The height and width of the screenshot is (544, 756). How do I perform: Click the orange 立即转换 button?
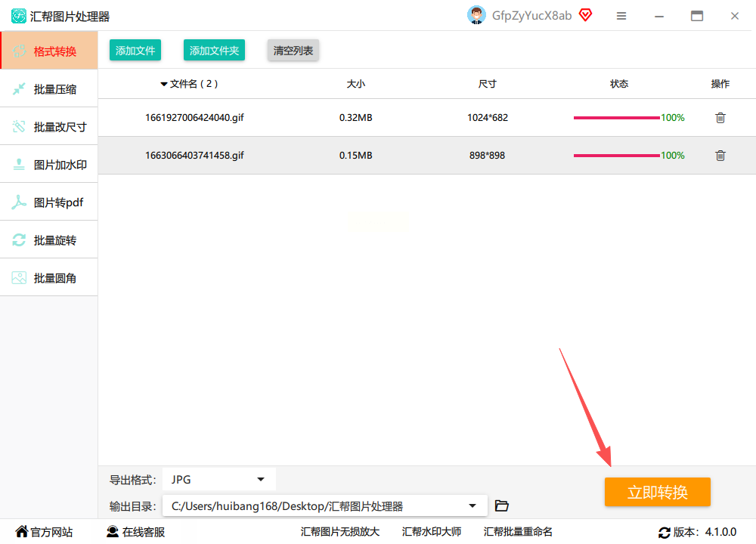click(x=658, y=492)
